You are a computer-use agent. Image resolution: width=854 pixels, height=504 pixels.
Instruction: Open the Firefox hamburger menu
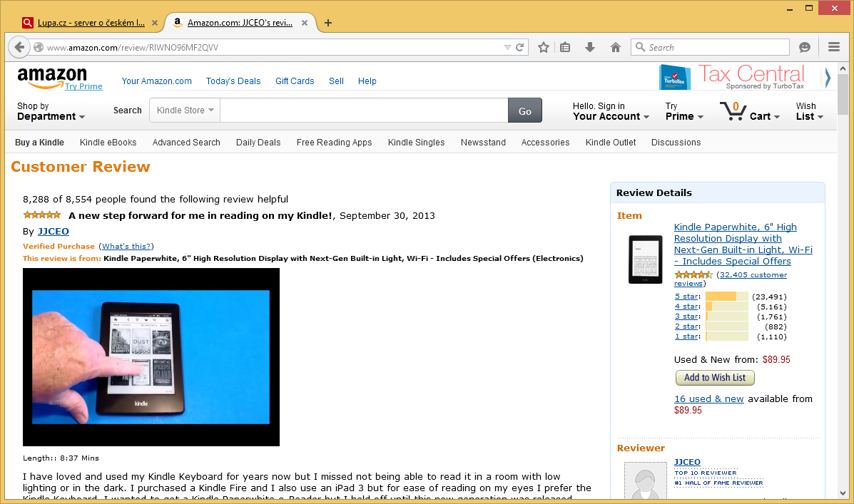coord(833,47)
